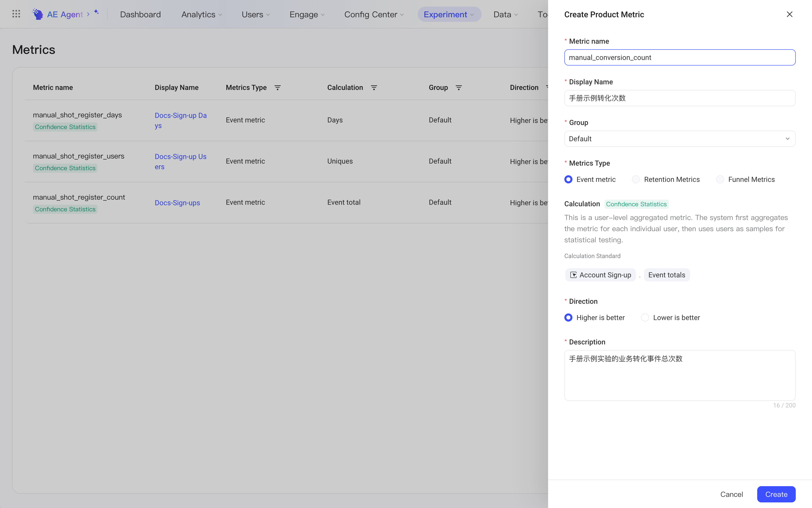The image size is (812, 508).
Task: Select the Event metric radio button
Action: click(x=568, y=179)
